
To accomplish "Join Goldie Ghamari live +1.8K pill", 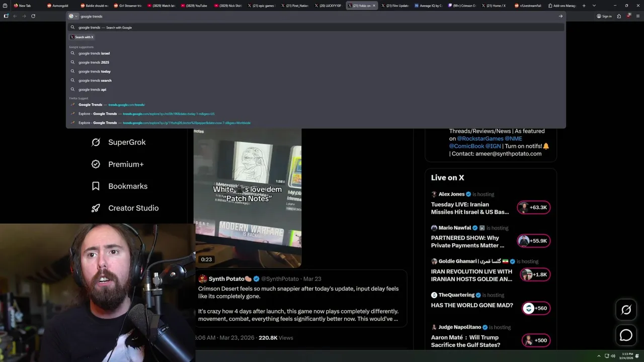I will [x=535, y=275].
